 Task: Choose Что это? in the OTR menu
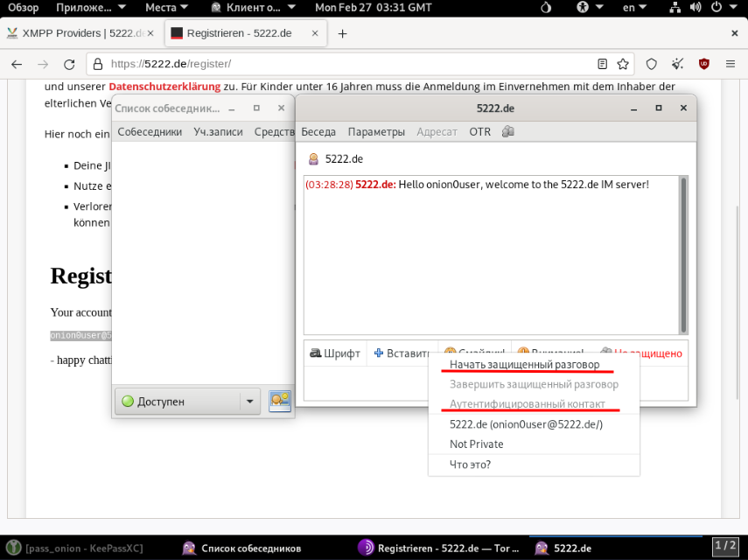tap(470, 465)
